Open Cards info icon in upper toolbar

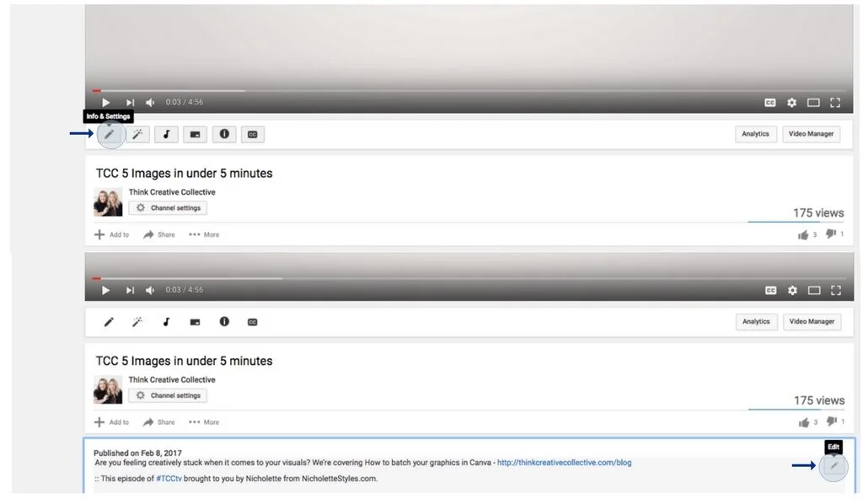(x=224, y=134)
